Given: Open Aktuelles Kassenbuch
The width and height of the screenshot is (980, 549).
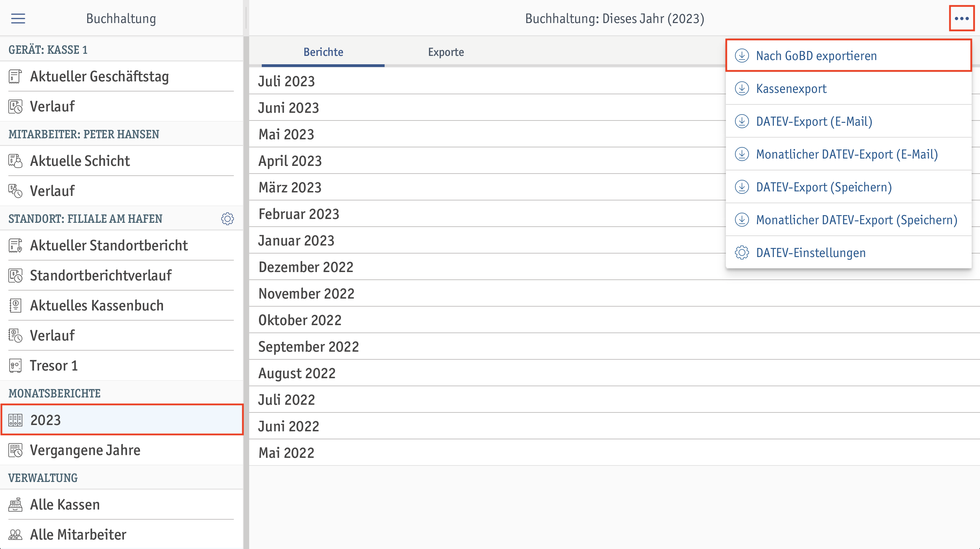Looking at the screenshot, I should click(x=121, y=306).
